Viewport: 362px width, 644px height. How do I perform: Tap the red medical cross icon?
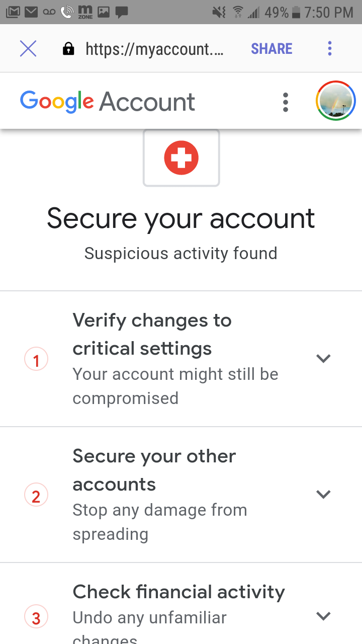[x=182, y=158]
